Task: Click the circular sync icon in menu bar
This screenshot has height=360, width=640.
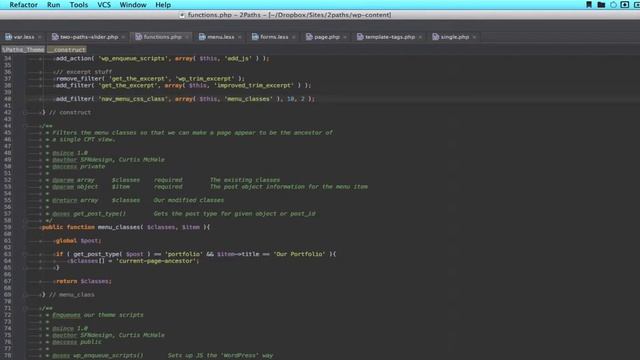Action: 613,5
